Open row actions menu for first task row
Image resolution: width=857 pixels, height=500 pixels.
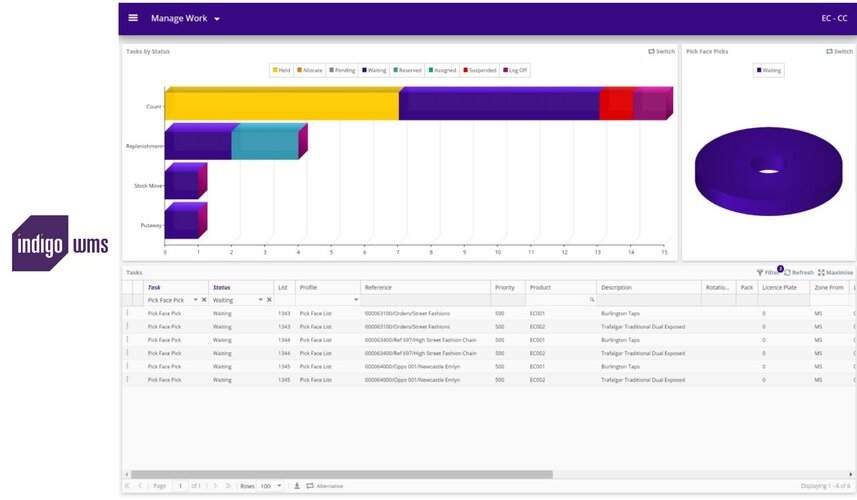[x=127, y=313]
